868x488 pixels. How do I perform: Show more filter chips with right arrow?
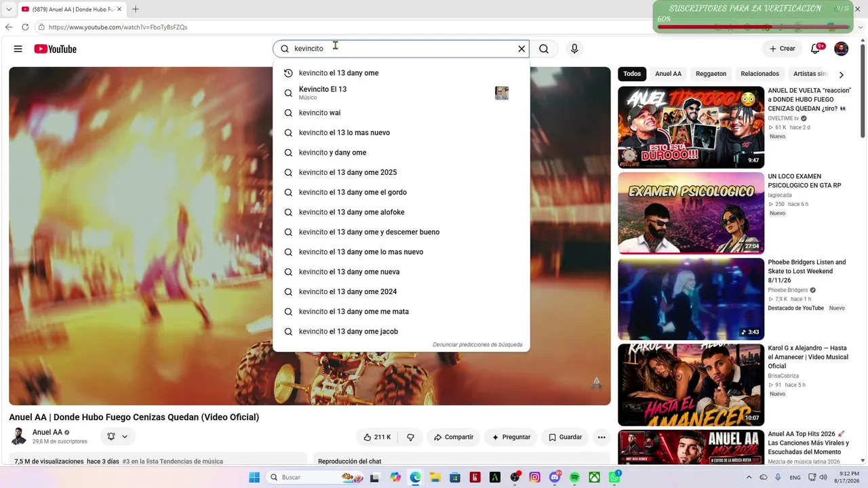point(842,75)
